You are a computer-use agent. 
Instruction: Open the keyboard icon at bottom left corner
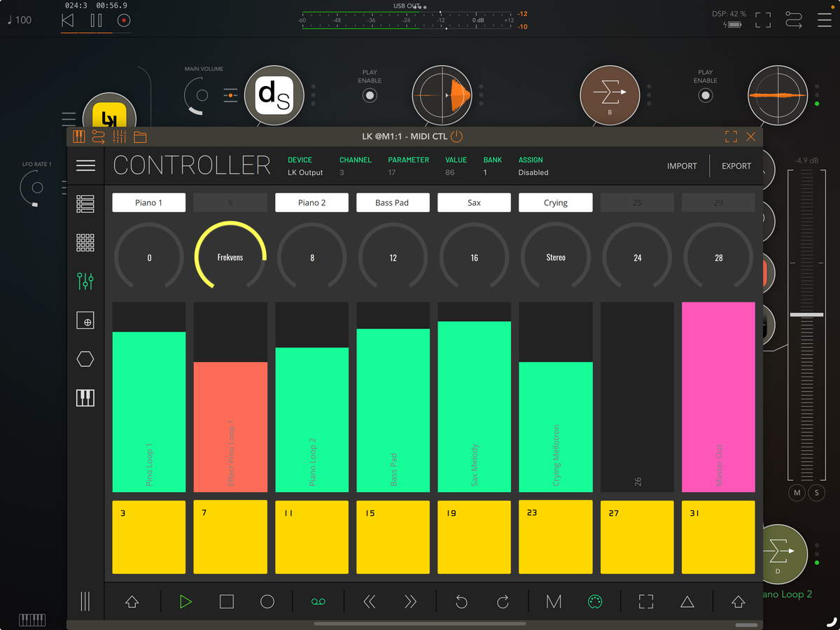(31, 619)
